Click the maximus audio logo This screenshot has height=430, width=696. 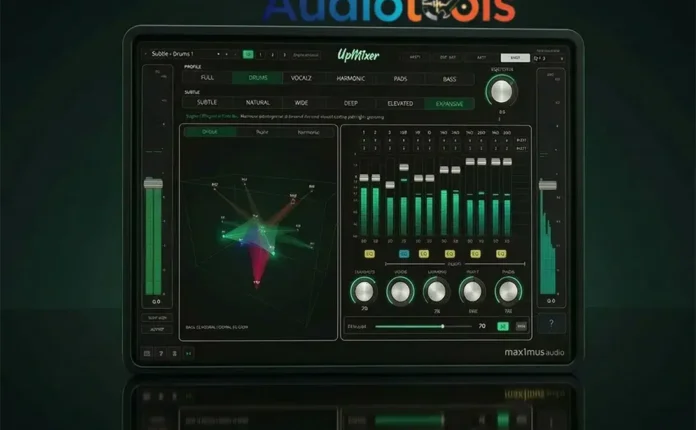[534, 352]
